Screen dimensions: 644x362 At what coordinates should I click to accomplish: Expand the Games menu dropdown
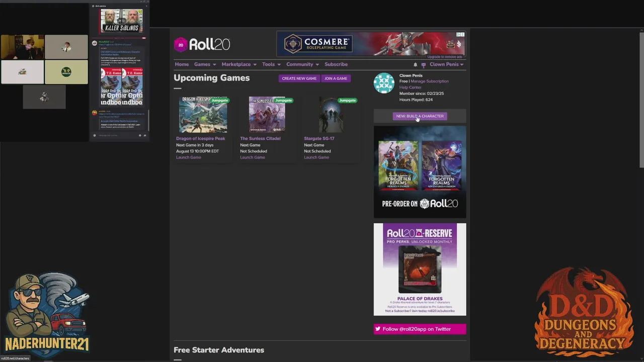205,64
